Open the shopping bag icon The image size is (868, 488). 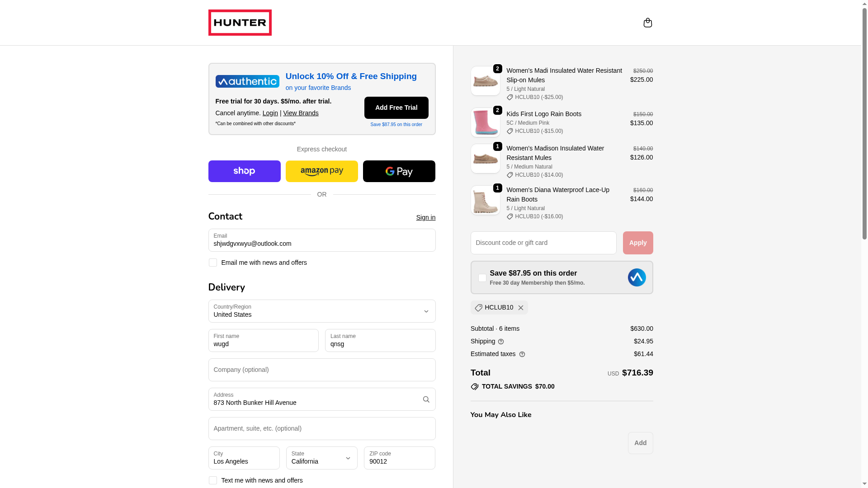pyautogui.click(x=647, y=23)
